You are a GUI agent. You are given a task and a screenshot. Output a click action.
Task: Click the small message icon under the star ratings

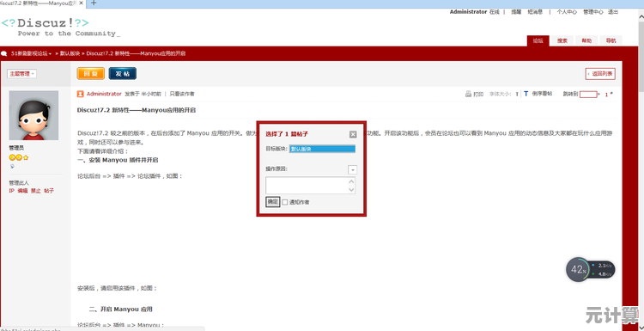(x=12, y=166)
